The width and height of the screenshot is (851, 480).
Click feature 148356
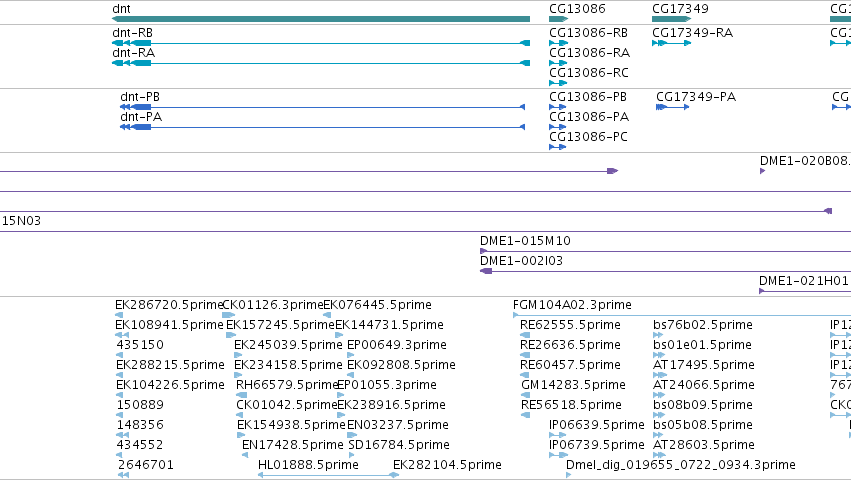coord(140,425)
